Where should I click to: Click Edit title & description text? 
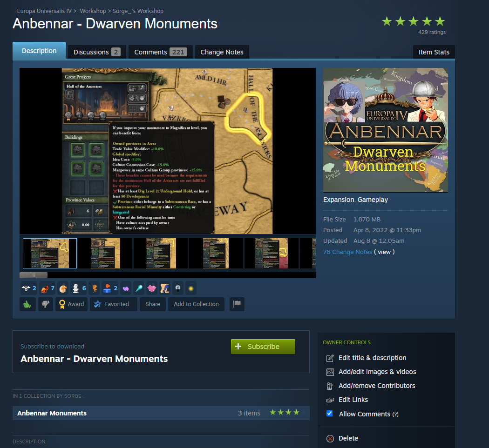tap(373, 358)
